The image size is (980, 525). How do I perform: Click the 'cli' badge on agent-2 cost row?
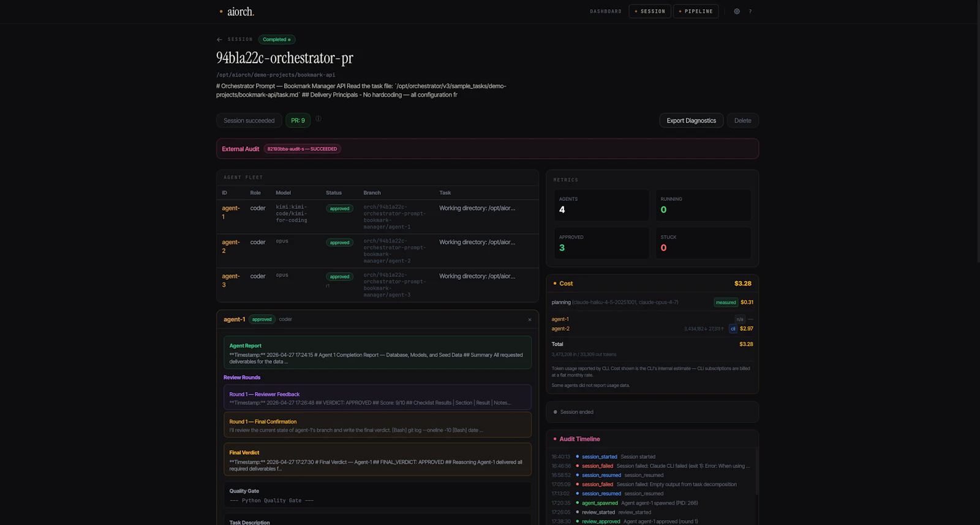pos(733,329)
